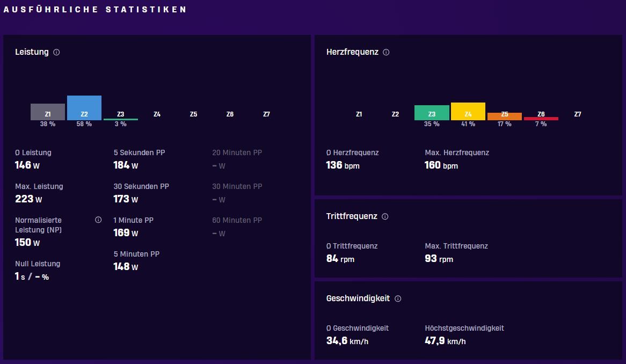Click the gray Z1 power zone bar
This screenshot has height=364, width=626.
48,112
